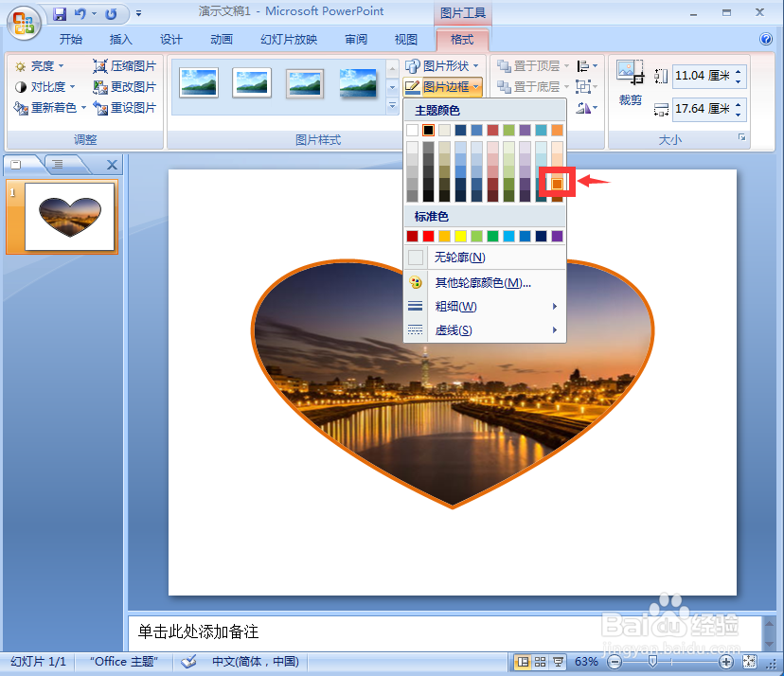
Task: Click the 裁剪 crop tool
Action: [630, 82]
